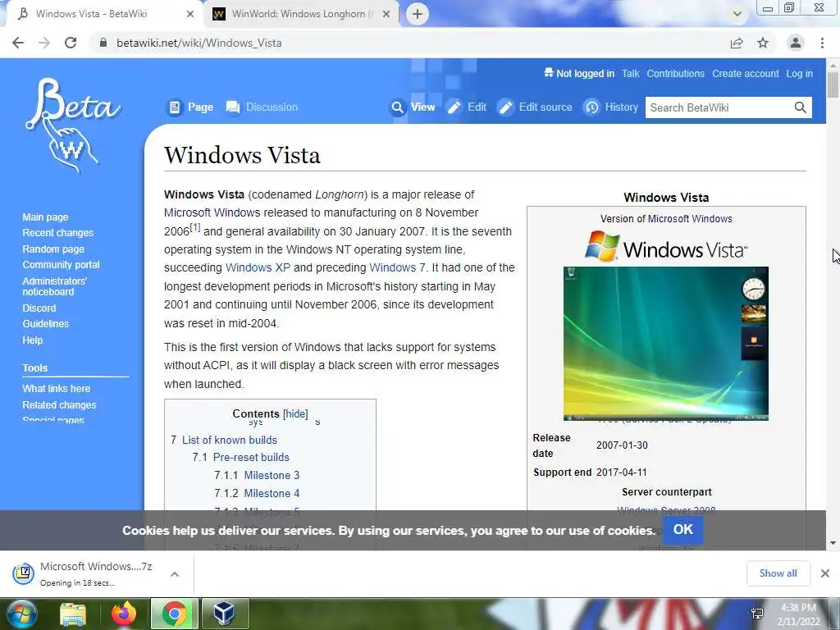Click the search magnifier in BetaWiki search
The height and width of the screenshot is (630, 840).
pos(801,107)
